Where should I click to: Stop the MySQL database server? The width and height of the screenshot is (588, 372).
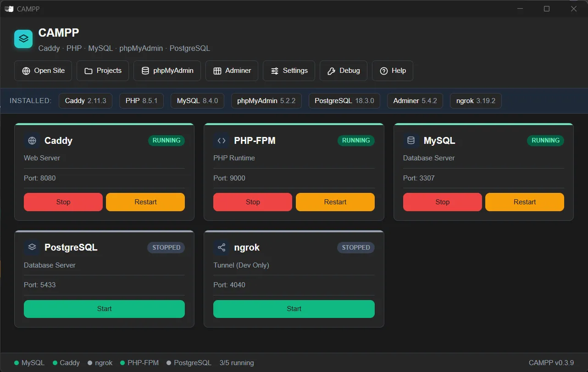[x=443, y=202]
